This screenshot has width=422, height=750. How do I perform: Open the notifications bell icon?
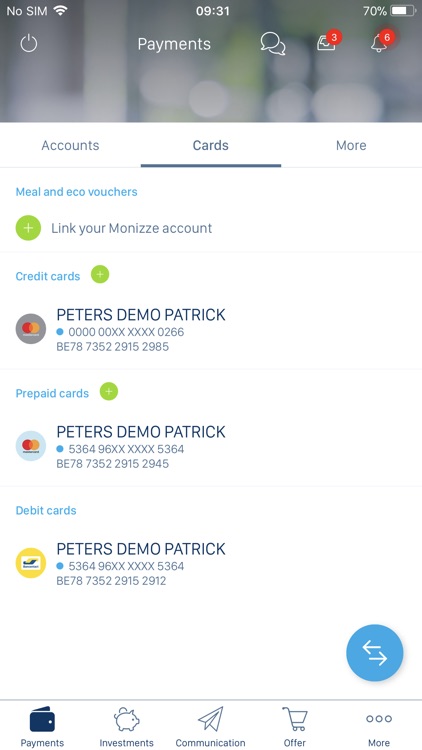[x=382, y=41]
